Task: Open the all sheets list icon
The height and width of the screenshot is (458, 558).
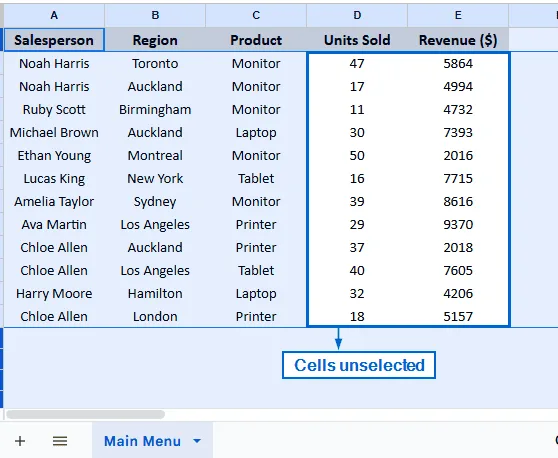Action: (60, 441)
